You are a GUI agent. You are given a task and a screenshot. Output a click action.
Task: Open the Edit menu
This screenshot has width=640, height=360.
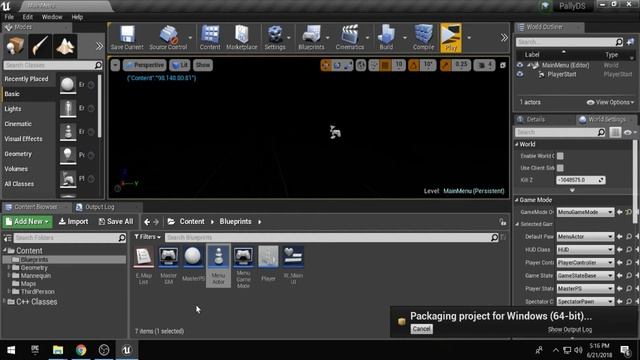(x=27, y=17)
